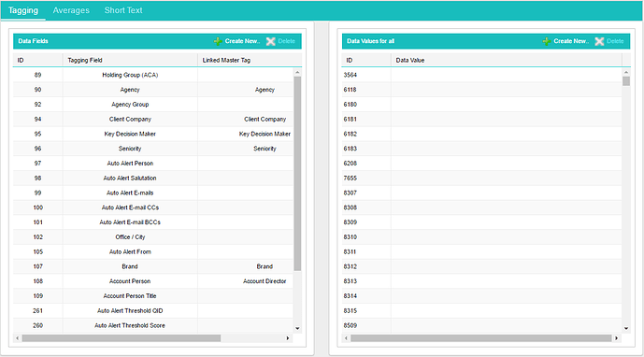Sort Data Fields by ID column header
This screenshot has width=644, height=357.
[37, 60]
